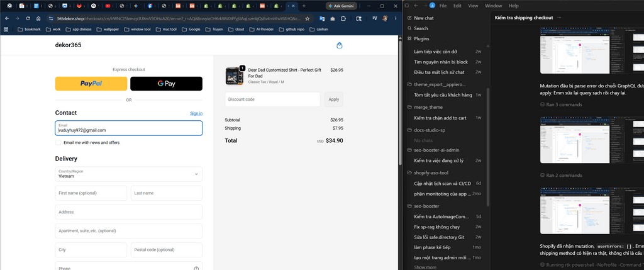Click the New chat compose icon
Viewport: 644px width, 270px height.
point(409,18)
